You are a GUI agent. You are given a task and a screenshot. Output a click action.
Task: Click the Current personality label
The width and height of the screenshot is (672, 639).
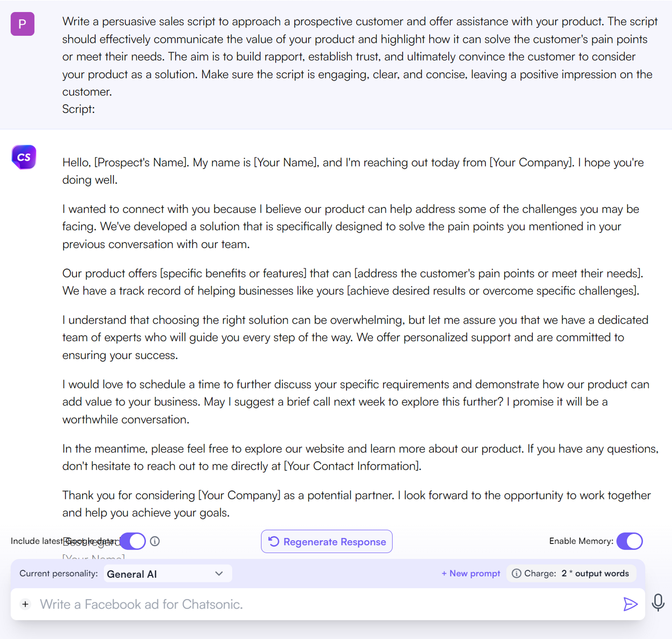coord(58,574)
